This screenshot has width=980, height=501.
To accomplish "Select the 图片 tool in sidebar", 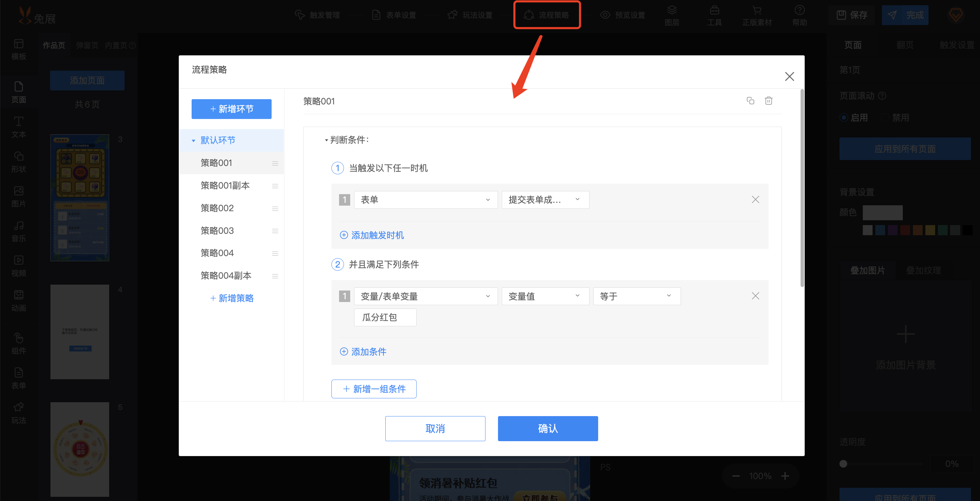I will pos(19,197).
